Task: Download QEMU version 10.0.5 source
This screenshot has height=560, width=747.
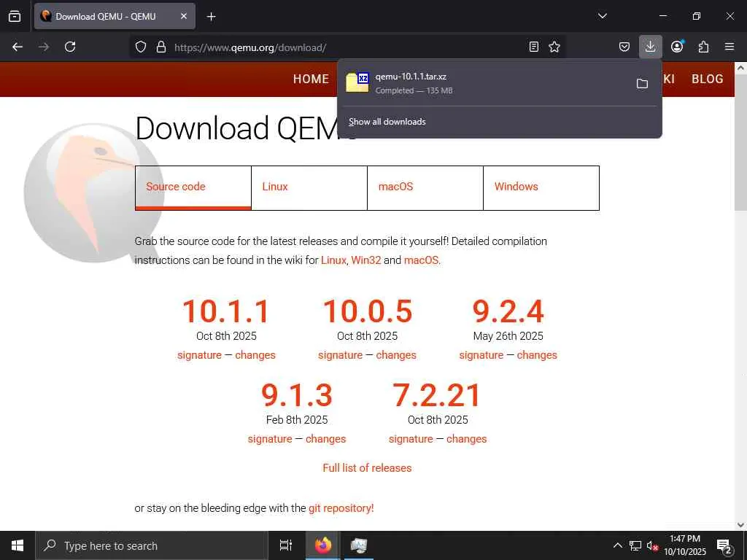Action: (368, 311)
